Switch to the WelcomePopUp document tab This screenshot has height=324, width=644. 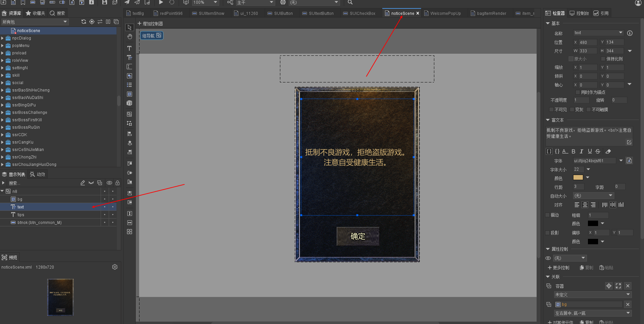tap(445, 14)
